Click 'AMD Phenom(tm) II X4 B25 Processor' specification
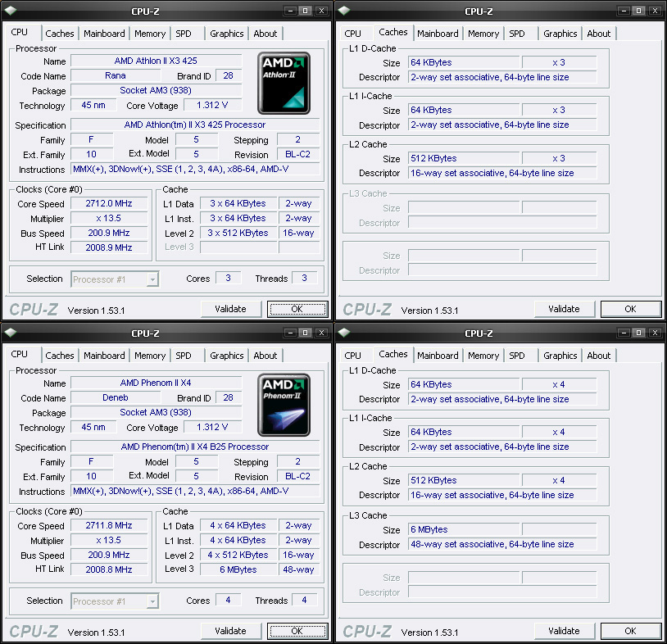 tap(195, 447)
